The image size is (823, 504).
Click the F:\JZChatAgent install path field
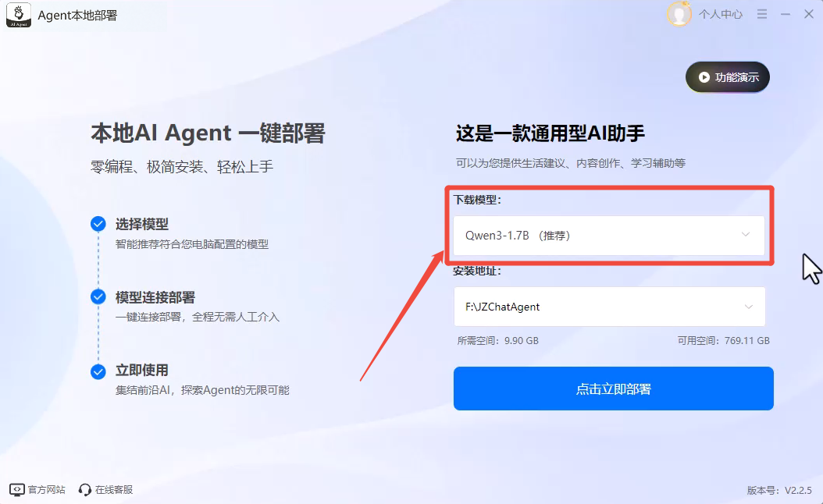(x=609, y=307)
